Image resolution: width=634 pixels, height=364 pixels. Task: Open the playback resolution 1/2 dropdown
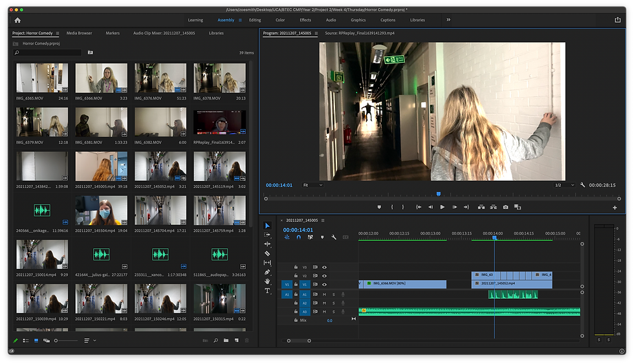563,185
